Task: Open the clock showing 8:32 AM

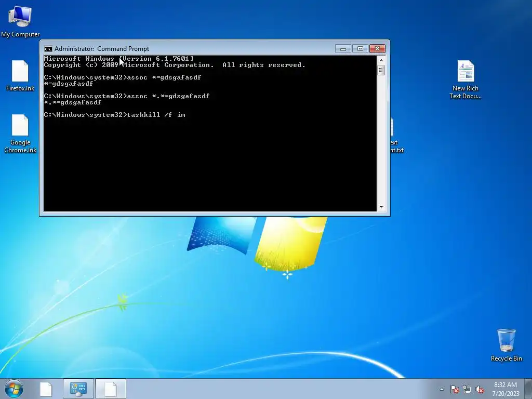Action: [506, 389]
